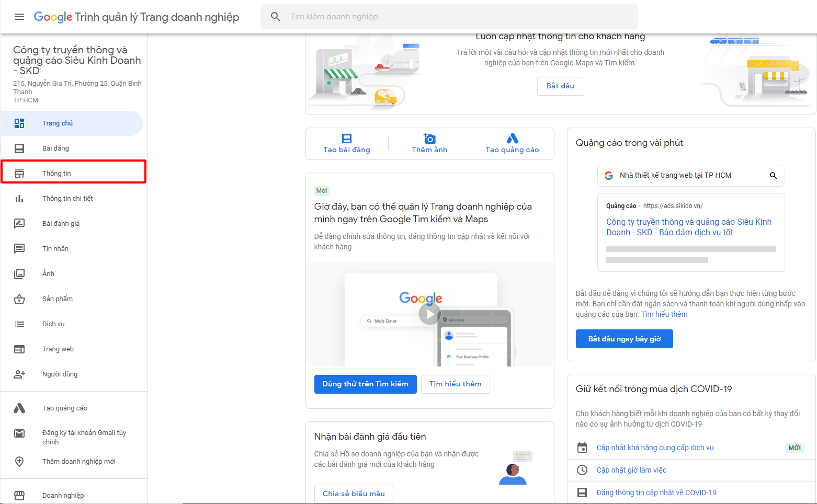Click the Mới badge on the announcement card
The height and width of the screenshot is (504, 817).
click(x=322, y=191)
